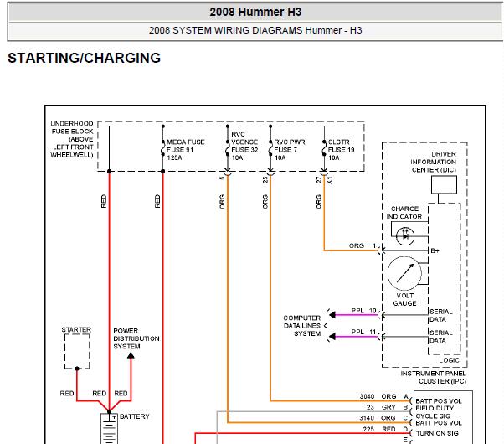Click the LOGIC label in cluster

449,360
